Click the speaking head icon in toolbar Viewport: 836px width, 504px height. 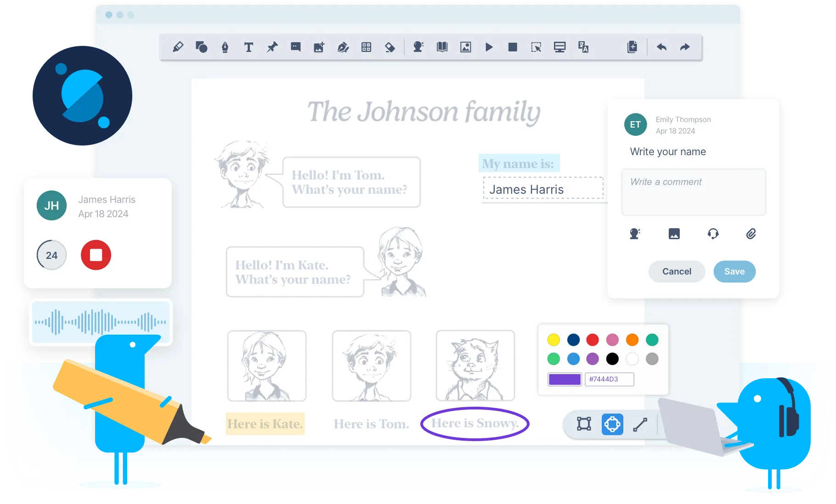click(x=418, y=47)
